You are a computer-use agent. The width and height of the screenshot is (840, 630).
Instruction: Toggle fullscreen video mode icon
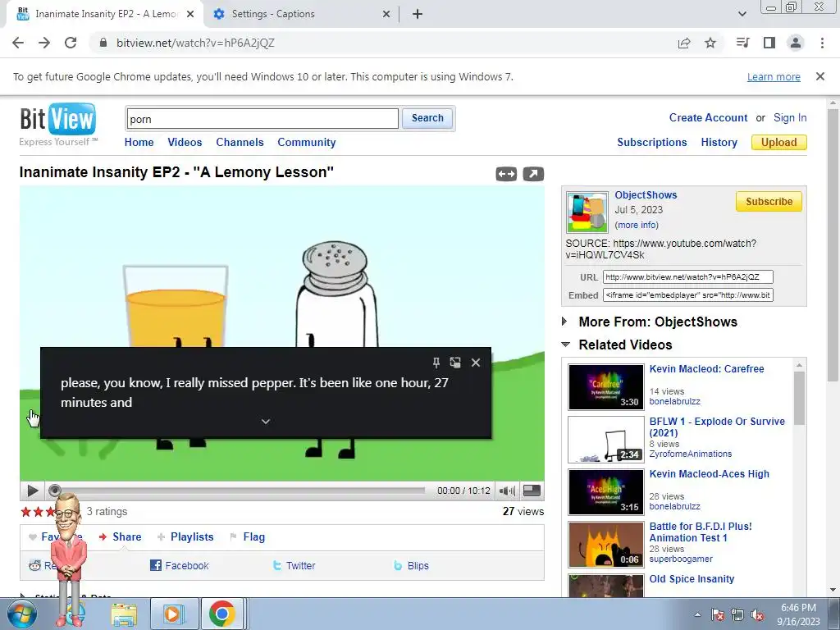pos(532,491)
